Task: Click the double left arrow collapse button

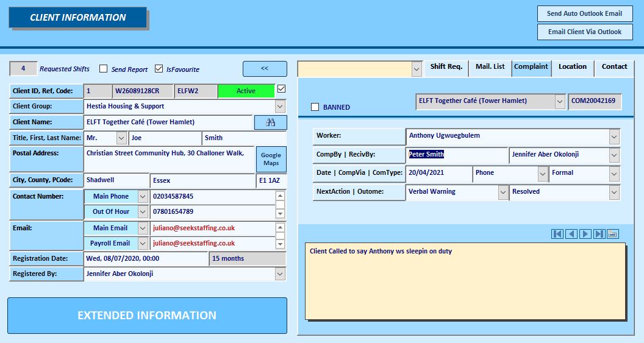Action: (x=265, y=68)
